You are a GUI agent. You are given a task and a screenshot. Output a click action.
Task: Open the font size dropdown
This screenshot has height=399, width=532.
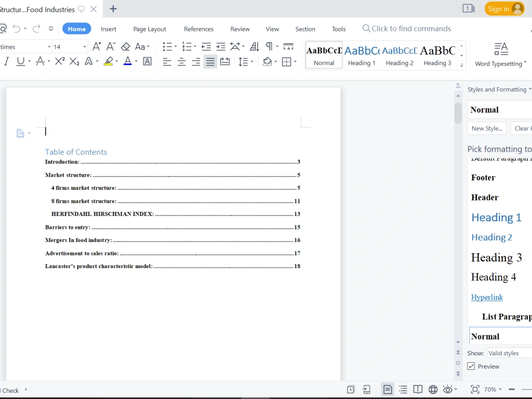85,47
